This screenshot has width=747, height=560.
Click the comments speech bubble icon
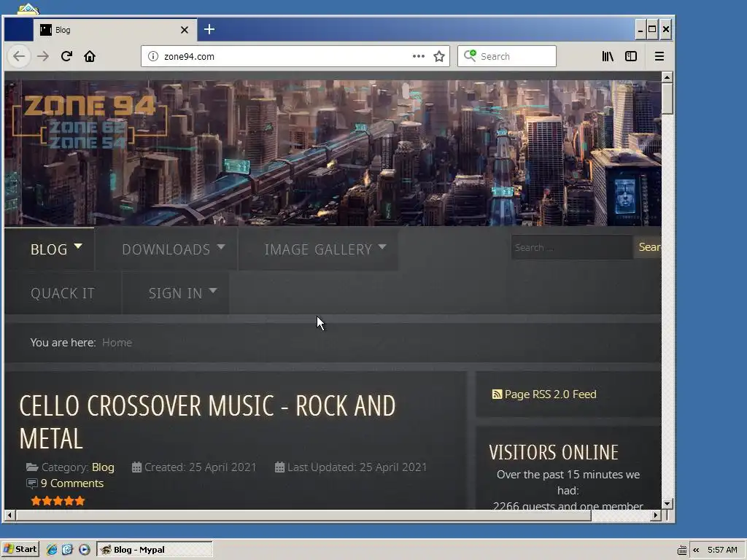click(x=31, y=483)
